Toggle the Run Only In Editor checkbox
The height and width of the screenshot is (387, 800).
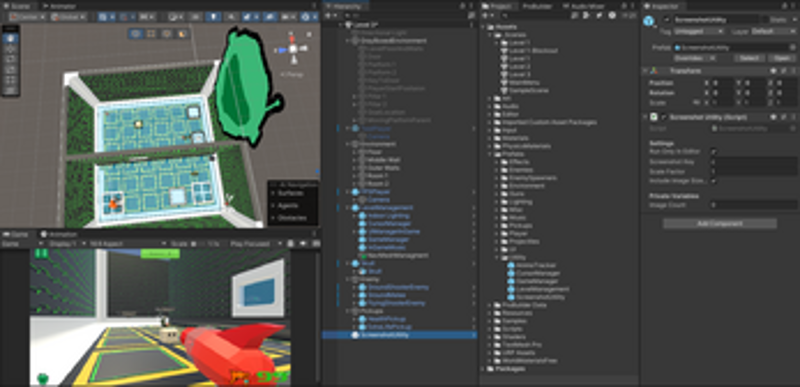click(x=713, y=151)
